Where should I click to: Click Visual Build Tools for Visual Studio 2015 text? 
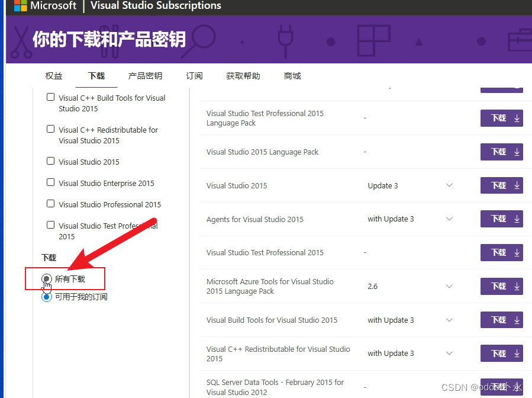[272, 320]
